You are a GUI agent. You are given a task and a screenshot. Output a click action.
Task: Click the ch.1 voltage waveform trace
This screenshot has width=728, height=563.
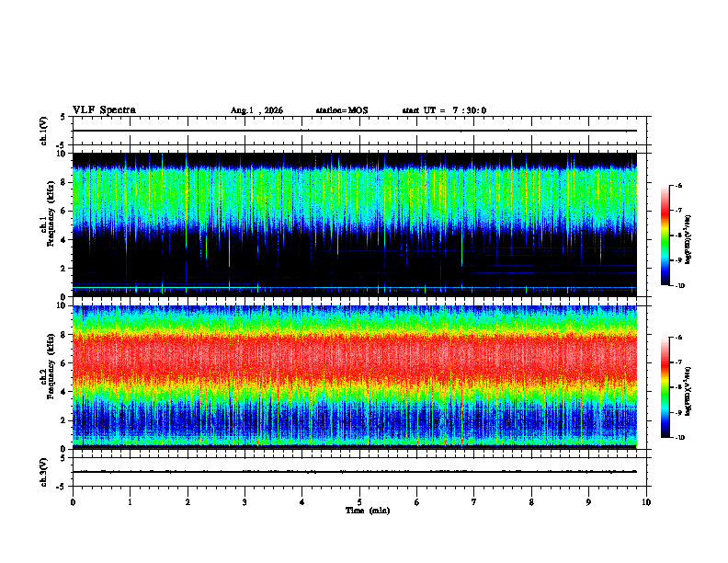point(355,131)
